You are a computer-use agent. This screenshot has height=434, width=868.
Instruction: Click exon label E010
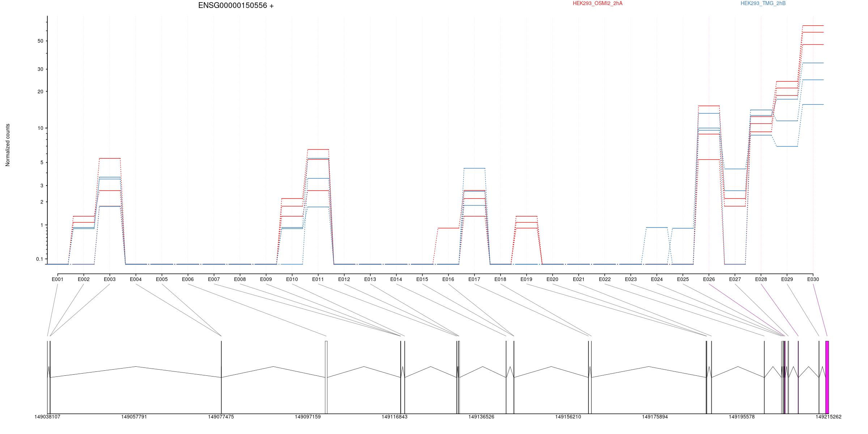[x=292, y=279]
